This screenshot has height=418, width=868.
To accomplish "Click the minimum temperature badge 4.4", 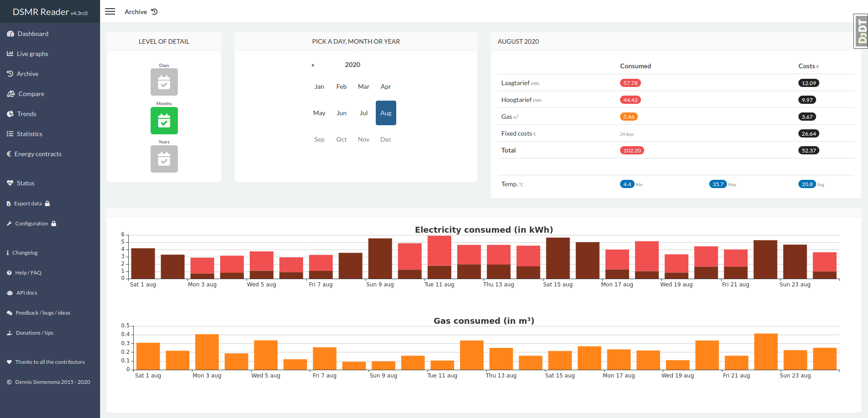I will point(627,184).
